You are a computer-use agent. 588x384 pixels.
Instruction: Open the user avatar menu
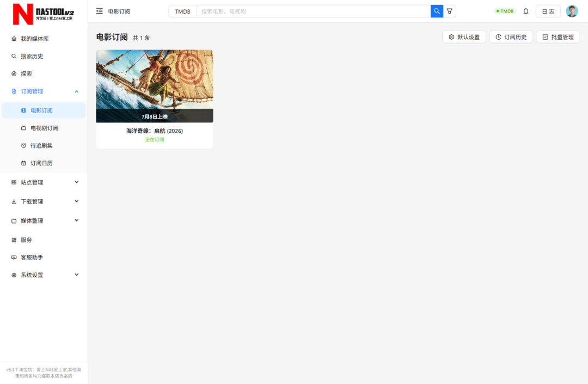pos(572,11)
